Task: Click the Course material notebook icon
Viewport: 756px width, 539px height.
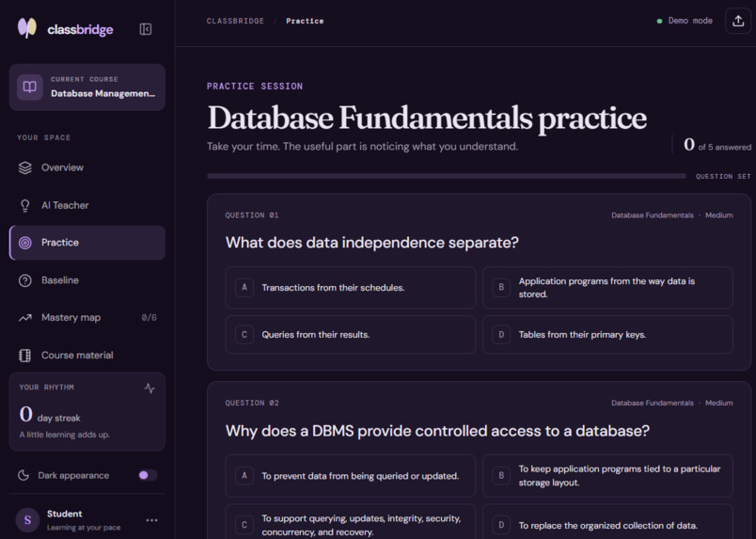Action: pos(25,356)
